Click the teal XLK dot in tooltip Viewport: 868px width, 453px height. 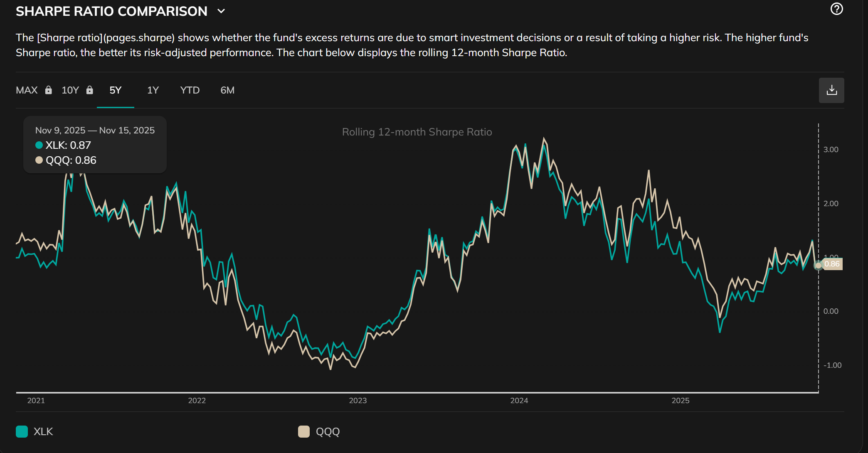39,145
